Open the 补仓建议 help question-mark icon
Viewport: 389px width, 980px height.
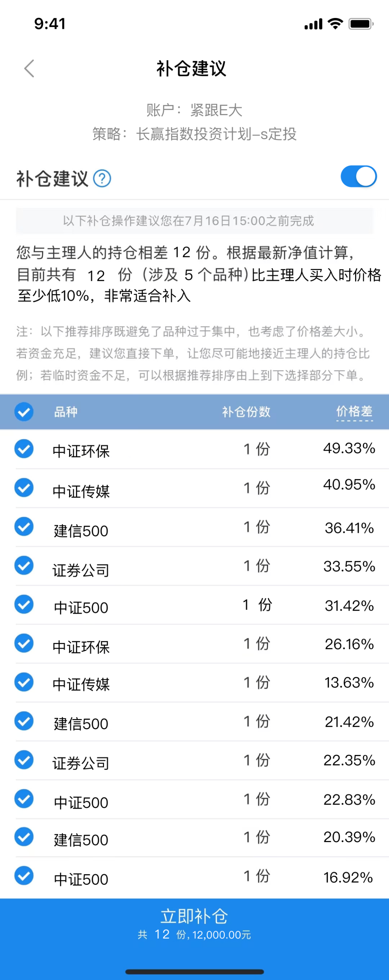click(102, 179)
